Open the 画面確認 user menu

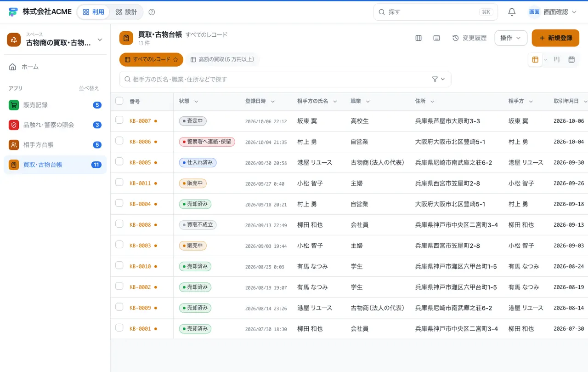point(553,12)
